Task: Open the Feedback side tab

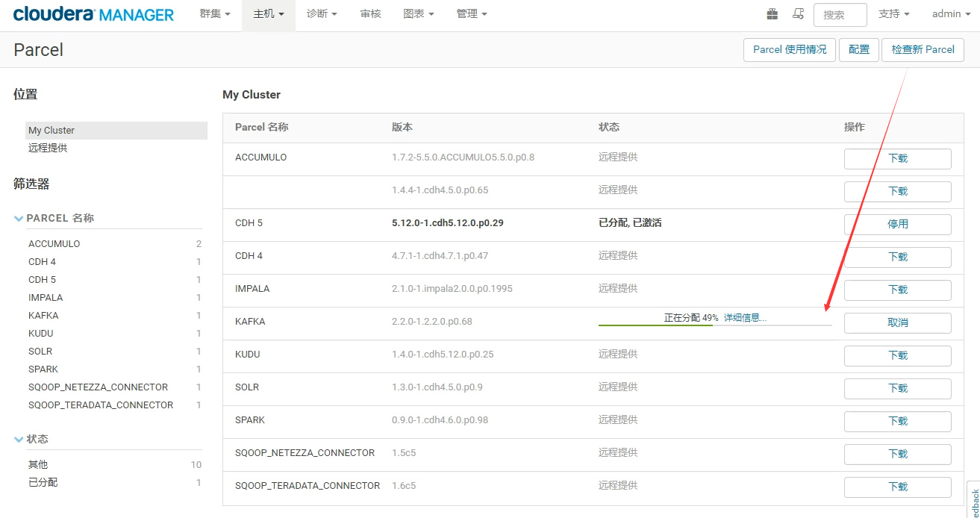Action: 974,500
